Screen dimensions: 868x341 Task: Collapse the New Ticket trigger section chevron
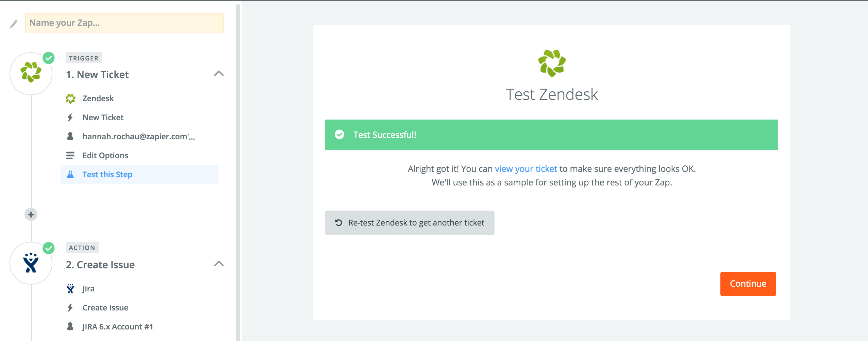(x=219, y=73)
